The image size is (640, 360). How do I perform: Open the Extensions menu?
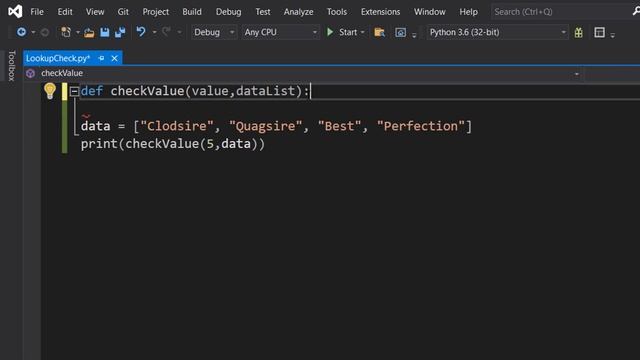pyautogui.click(x=380, y=12)
